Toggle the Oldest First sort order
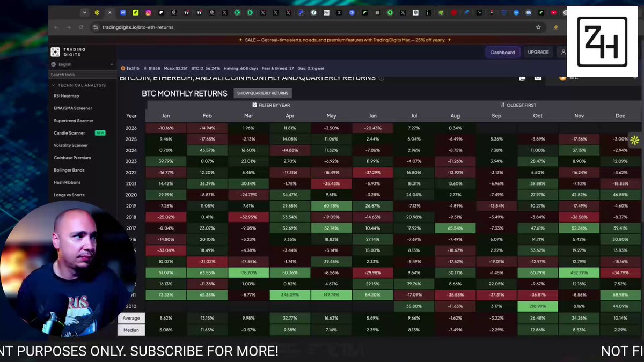This screenshot has height=362, width=644. [518, 105]
